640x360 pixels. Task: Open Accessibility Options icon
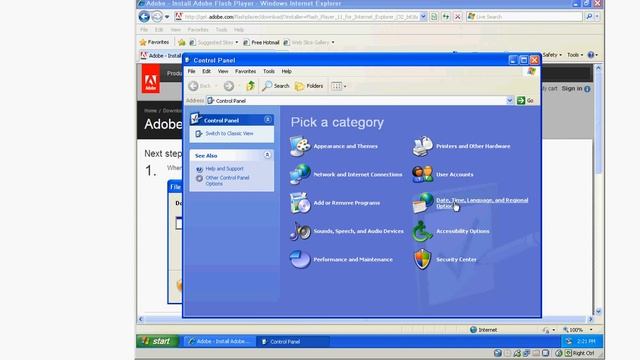click(x=422, y=231)
